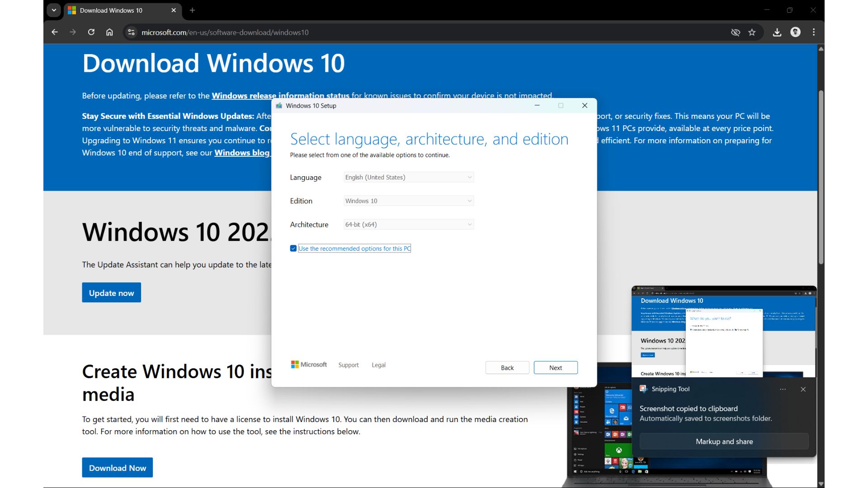Click the Update now button
This screenshot has height=488, width=868.
111,293
